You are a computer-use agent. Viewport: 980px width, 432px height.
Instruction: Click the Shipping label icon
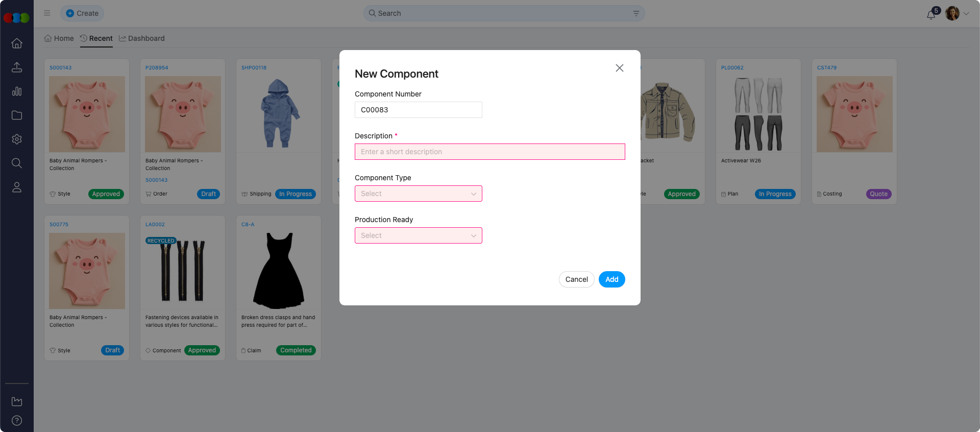[244, 194]
